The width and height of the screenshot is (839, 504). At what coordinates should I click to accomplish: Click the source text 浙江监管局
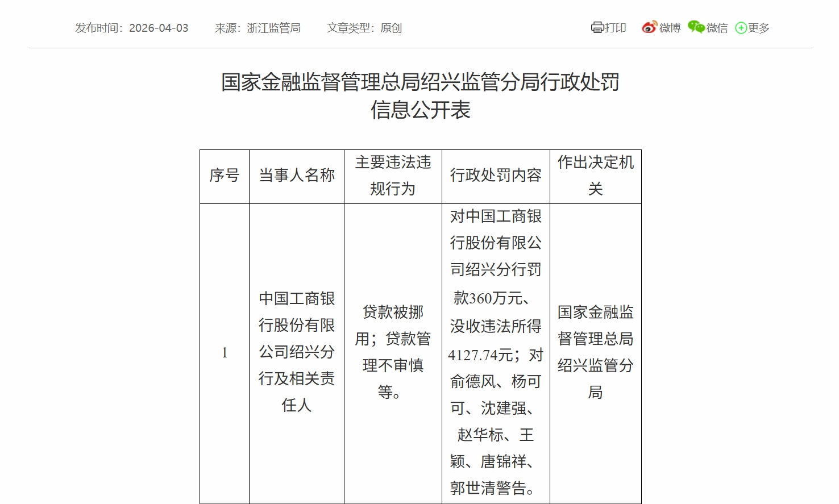click(x=273, y=28)
